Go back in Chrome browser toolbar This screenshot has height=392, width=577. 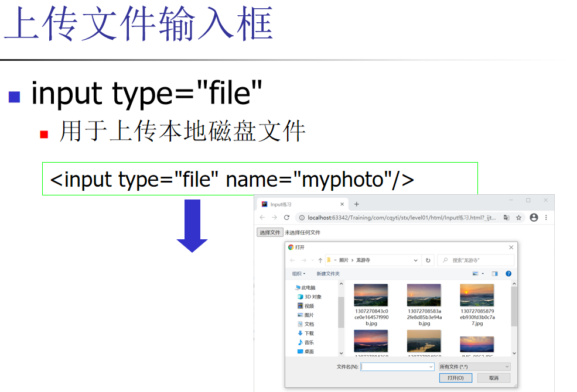[262, 218]
